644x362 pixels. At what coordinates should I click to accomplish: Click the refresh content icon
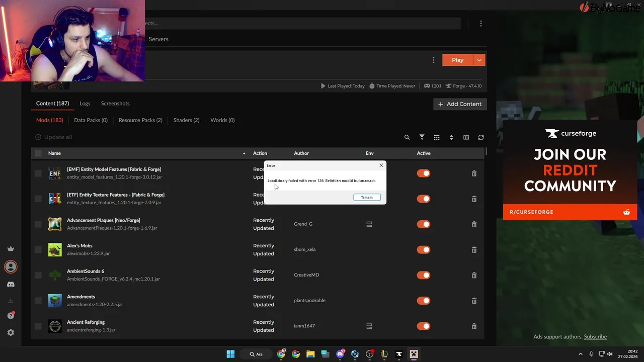[481, 137]
